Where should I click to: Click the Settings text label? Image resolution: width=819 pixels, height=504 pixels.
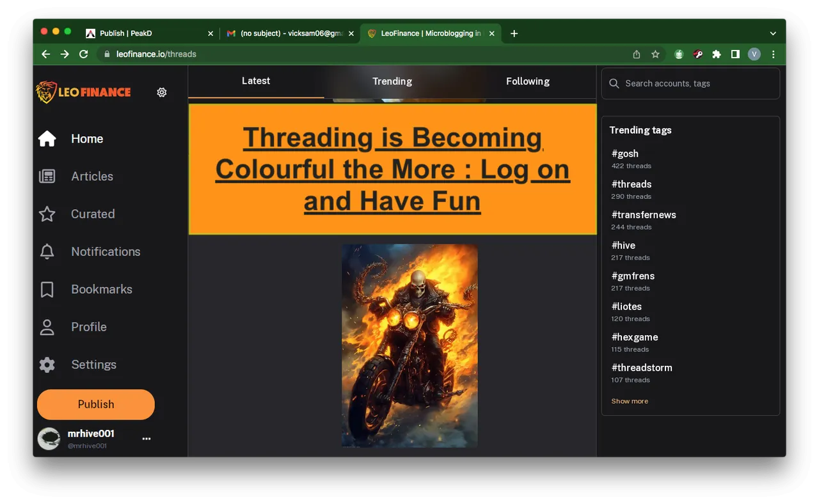94,365
